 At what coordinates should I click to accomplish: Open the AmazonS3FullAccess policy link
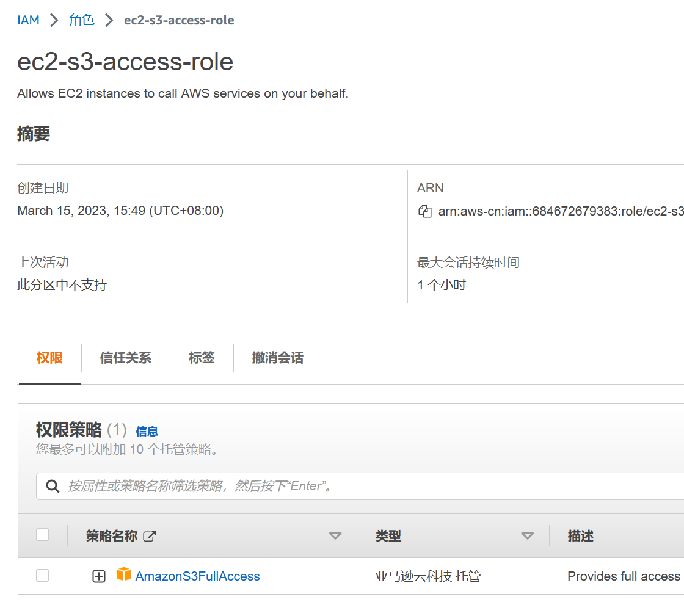pos(198,576)
